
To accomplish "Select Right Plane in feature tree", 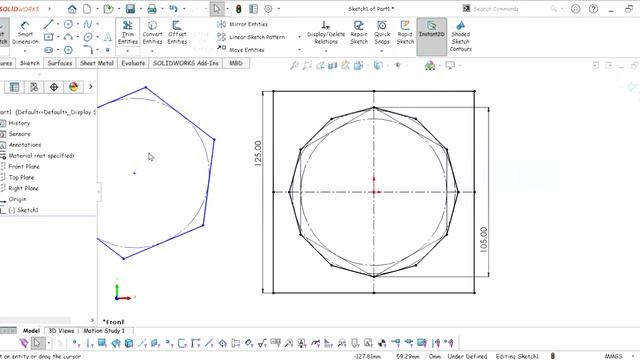I will (x=23, y=188).
